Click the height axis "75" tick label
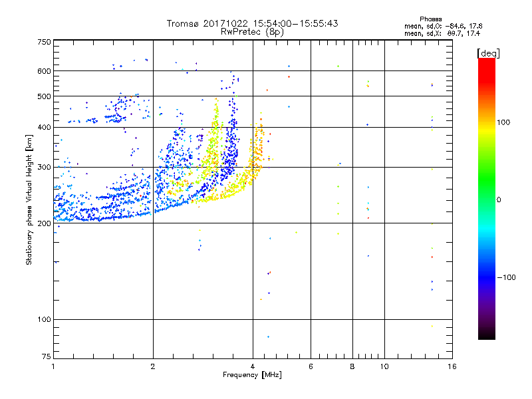 pyautogui.click(x=47, y=356)
